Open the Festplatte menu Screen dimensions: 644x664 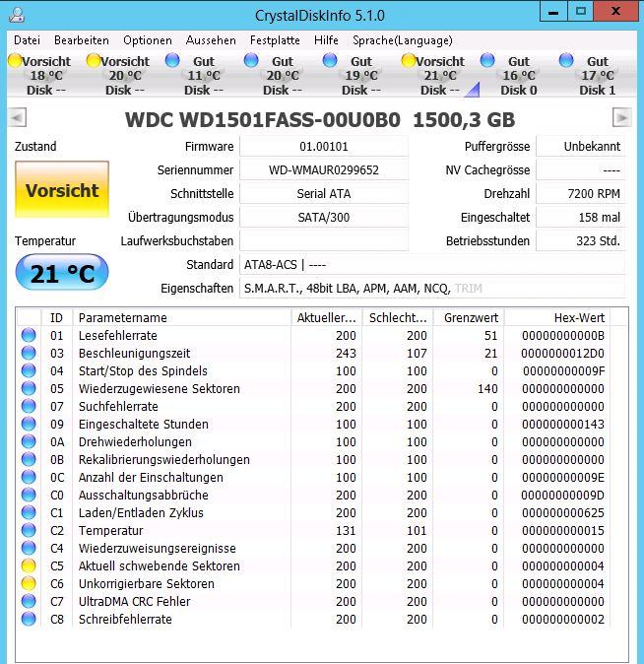coord(275,40)
